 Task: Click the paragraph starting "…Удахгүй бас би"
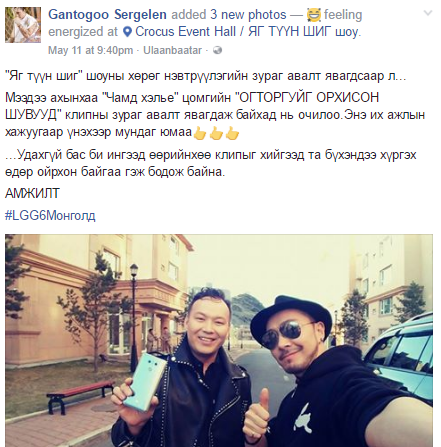211,163
